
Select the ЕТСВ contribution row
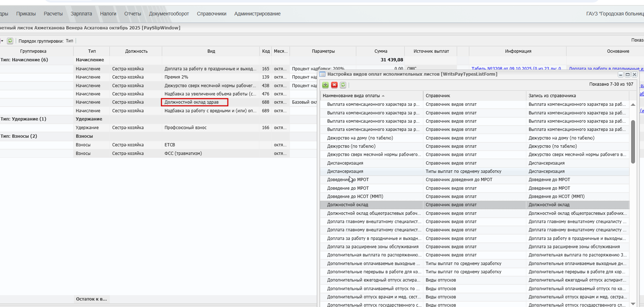click(158, 145)
